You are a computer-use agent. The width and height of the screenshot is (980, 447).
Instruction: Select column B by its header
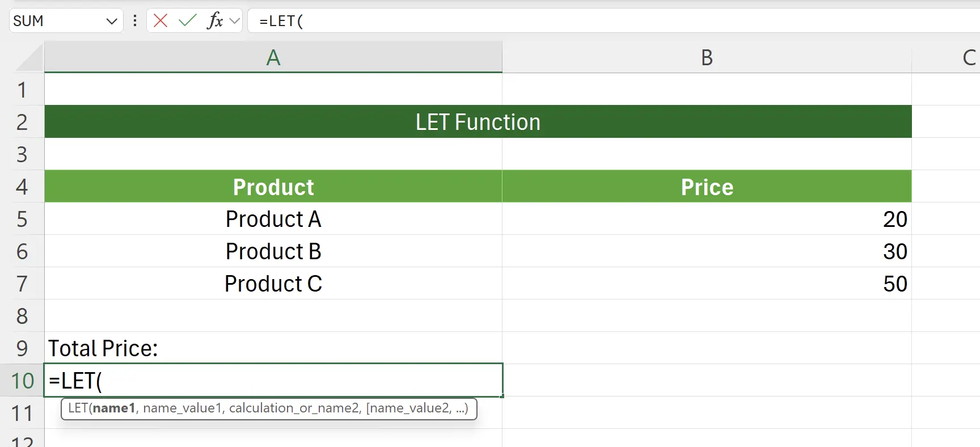pyautogui.click(x=706, y=57)
